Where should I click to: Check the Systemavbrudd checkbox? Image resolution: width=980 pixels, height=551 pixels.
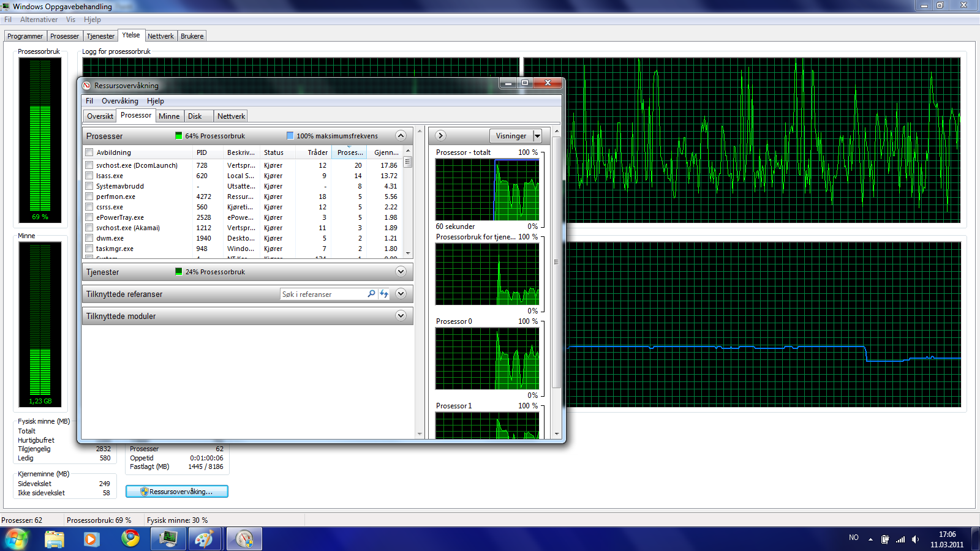tap(89, 186)
